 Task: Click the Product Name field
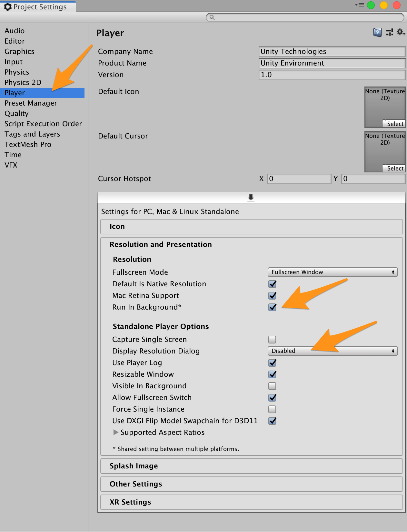point(332,63)
